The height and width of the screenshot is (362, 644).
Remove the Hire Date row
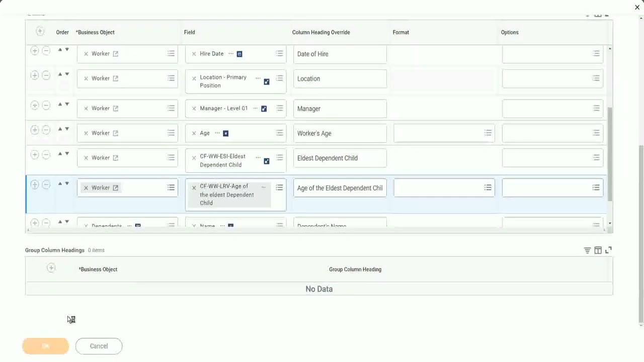[x=46, y=51]
